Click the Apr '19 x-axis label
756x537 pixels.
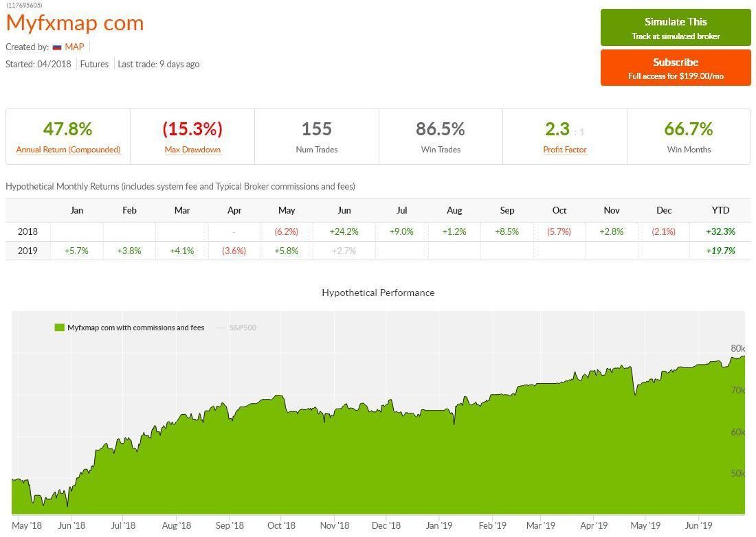tap(594, 525)
